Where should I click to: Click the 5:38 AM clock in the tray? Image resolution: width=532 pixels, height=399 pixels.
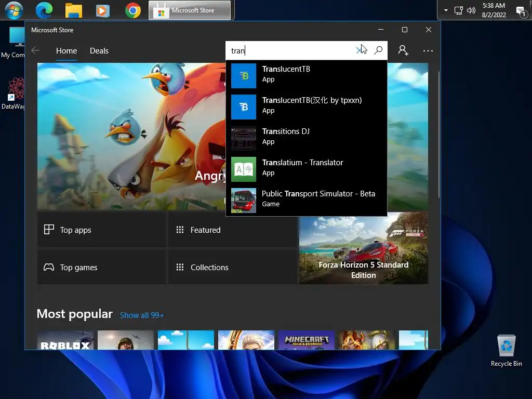[494, 6]
